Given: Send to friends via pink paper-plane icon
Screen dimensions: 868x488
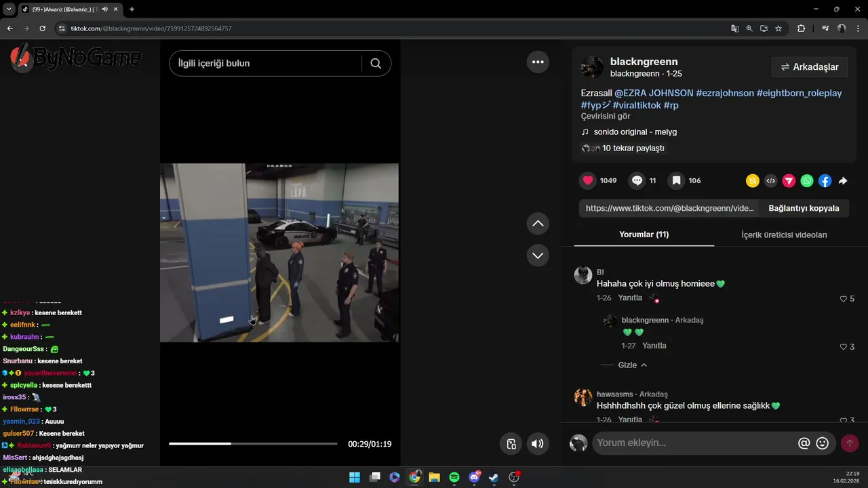Looking at the screenshot, I should coord(789,181).
